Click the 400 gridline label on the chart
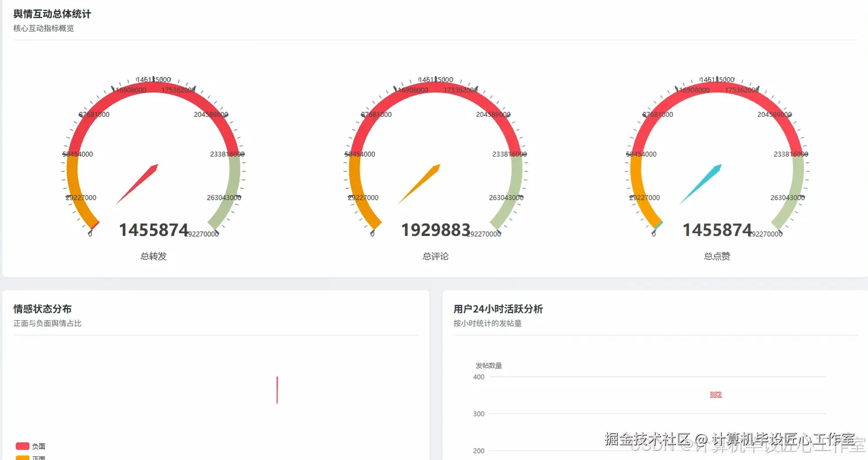 coord(478,377)
